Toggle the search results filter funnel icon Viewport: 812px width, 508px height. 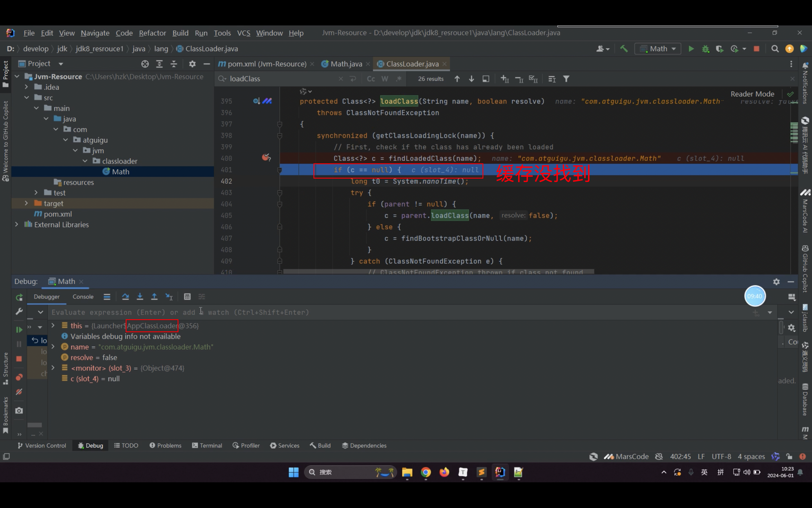click(566, 78)
